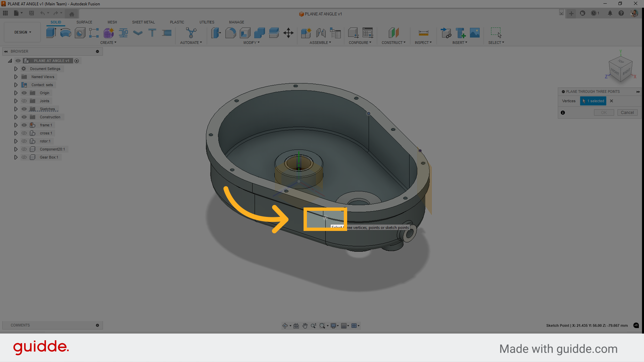Select the Measure tool under Inspect

coord(423,33)
